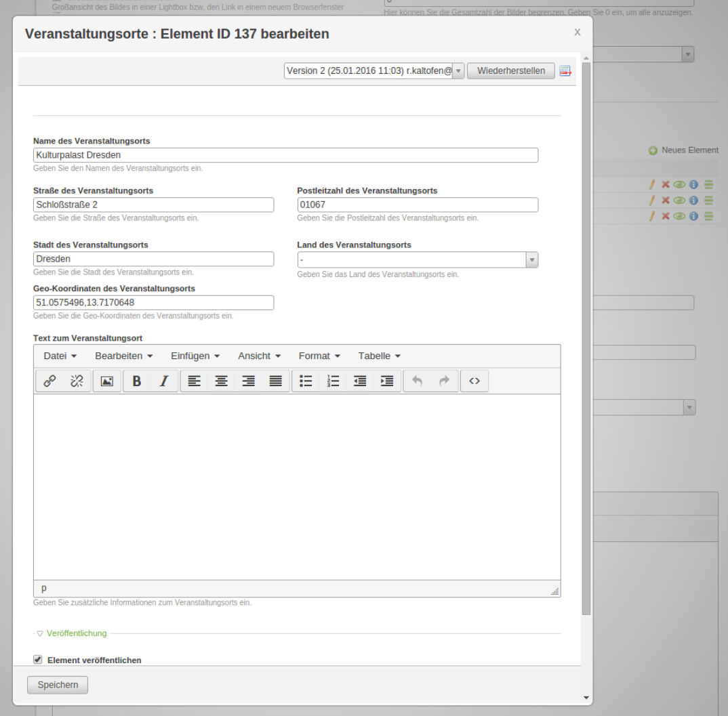The width and height of the screenshot is (728, 716).
Task: Open the source code view of the editor
Action: 474,381
